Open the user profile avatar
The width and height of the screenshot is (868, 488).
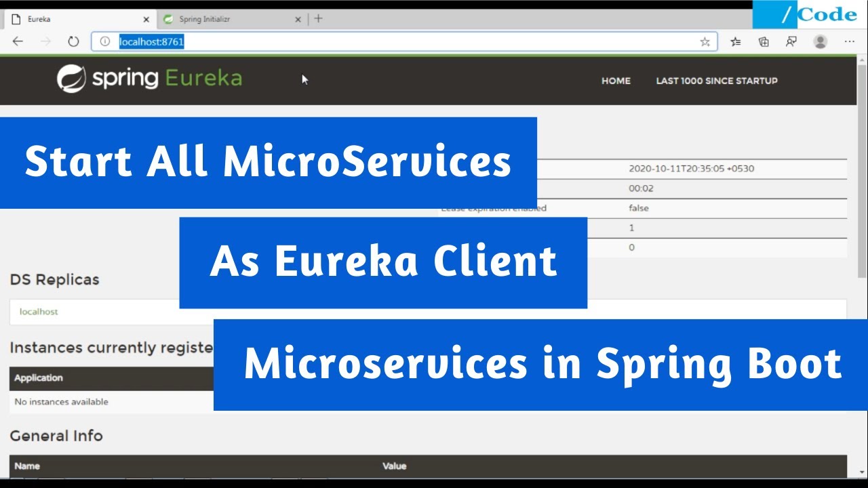[x=821, y=41]
